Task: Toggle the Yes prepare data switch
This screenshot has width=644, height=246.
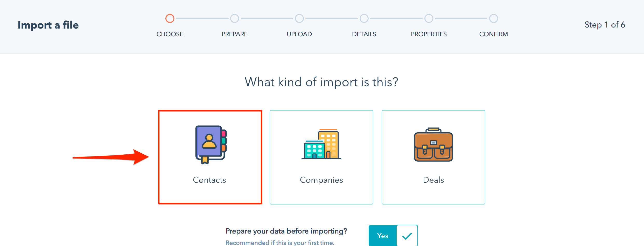Action: [x=393, y=235]
